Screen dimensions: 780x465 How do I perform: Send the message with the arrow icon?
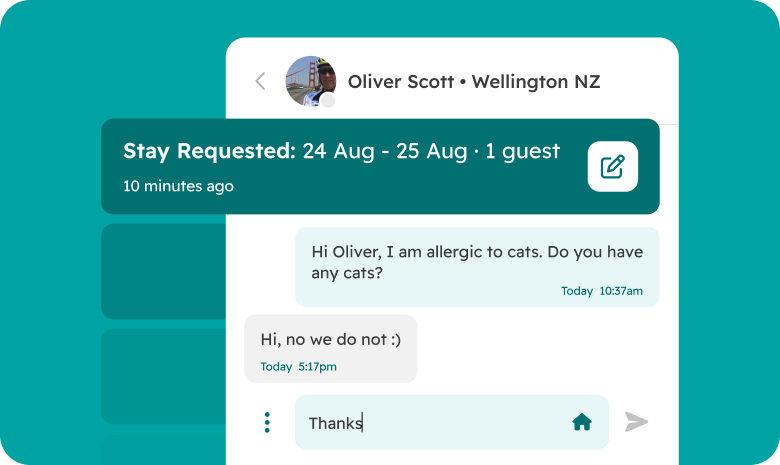(x=636, y=422)
